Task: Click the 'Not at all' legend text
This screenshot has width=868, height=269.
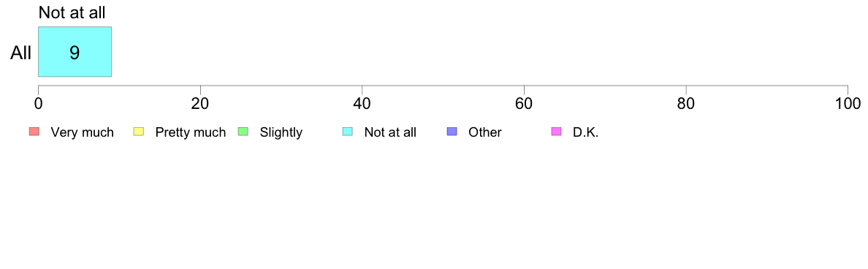Action: click(x=390, y=132)
